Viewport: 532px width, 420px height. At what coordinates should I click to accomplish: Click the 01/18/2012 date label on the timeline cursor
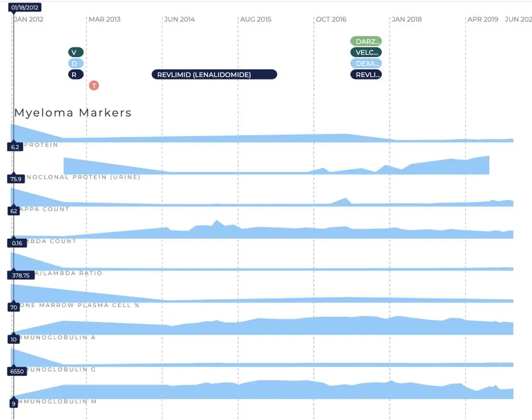click(x=25, y=8)
